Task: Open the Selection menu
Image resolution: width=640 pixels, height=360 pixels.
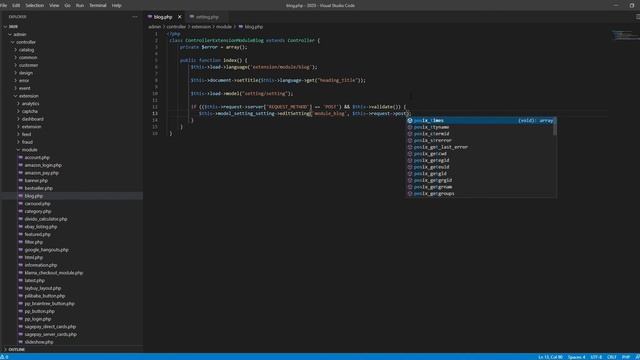Action: pos(35,5)
